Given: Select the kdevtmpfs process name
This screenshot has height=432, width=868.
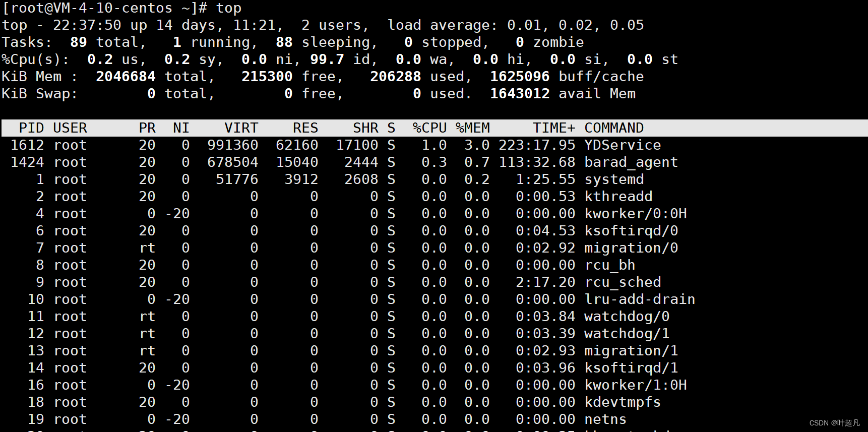Looking at the screenshot, I should (623, 402).
